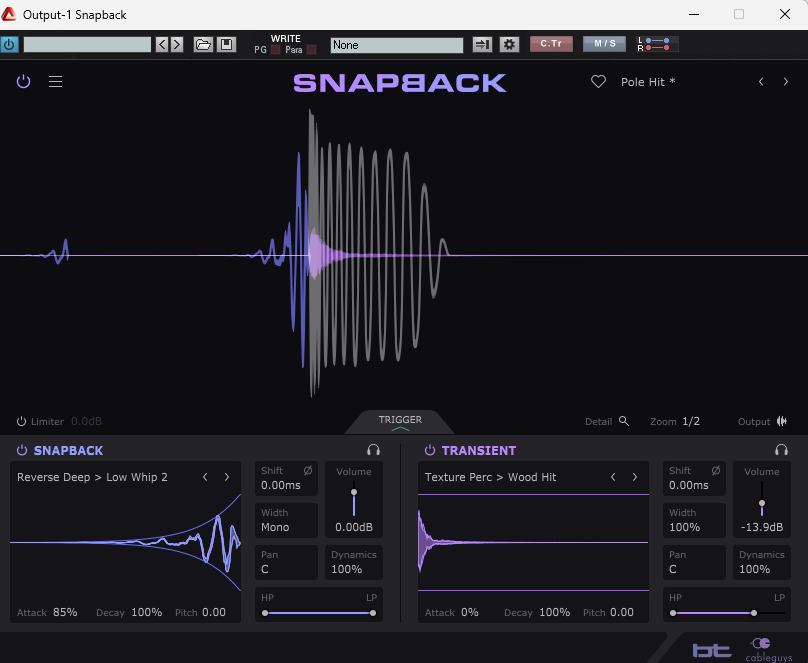
Task: Select next plugin preset chevron
Action: click(x=786, y=81)
